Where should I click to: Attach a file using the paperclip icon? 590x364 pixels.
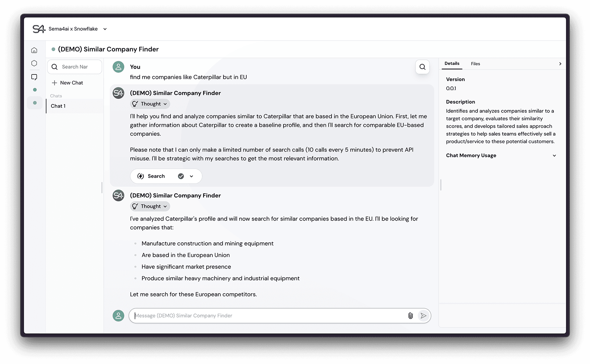[x=410, y=316]
